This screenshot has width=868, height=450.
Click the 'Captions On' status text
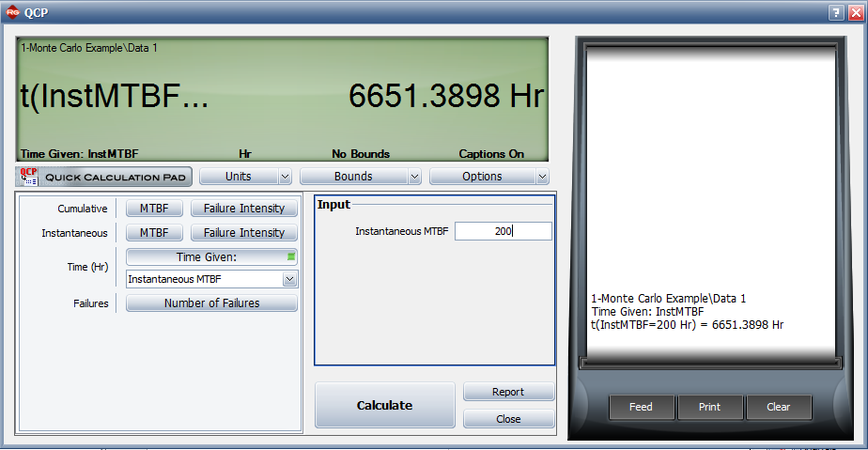pyautogui.click(x=491, y=154)
